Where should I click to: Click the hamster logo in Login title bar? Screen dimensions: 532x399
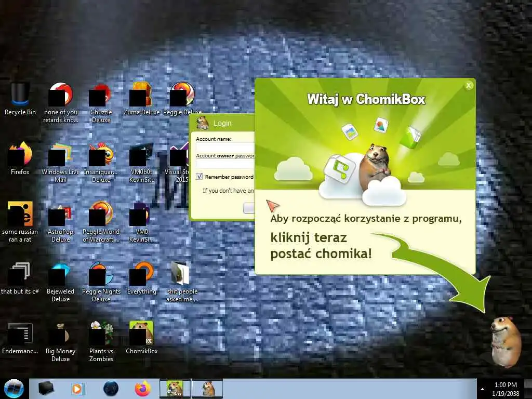point(203,123)
